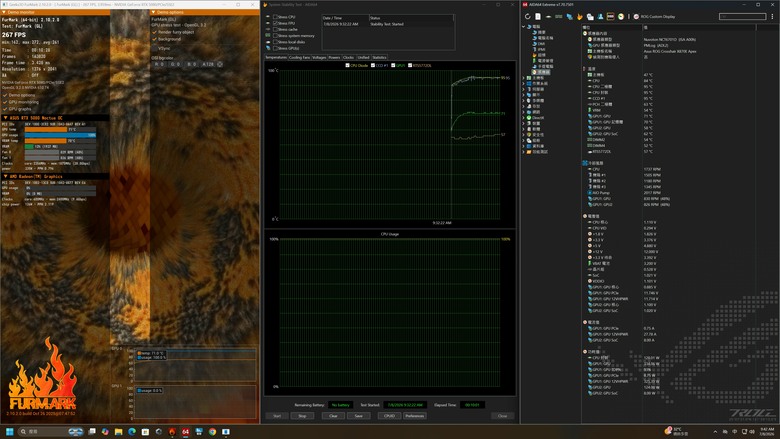780x439 pixels.
Task: Select DMI under Computer in AIDA64 tree
Action: (541, 44)
